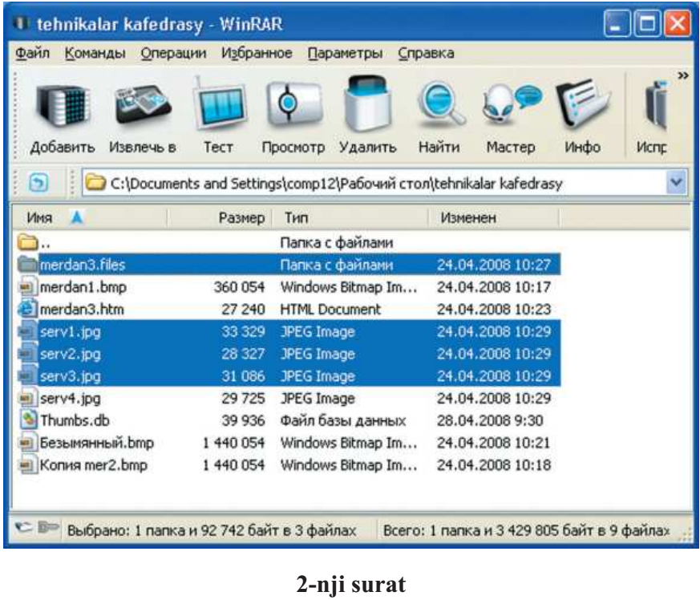Image resolution: width=700 pixels, height=600 pixels.
Task: Click size value 360 054
Action: pyautogui.click(x=239, y=287)
